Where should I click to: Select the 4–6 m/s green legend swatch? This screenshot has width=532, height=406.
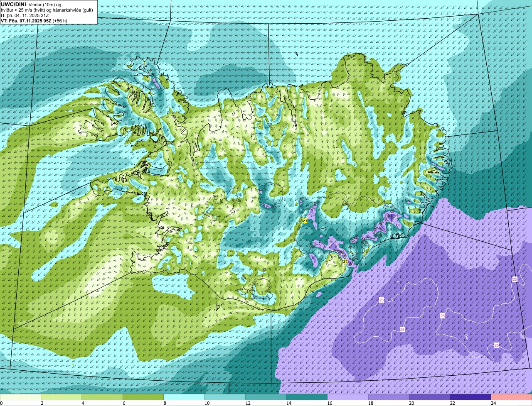(103, 397)
